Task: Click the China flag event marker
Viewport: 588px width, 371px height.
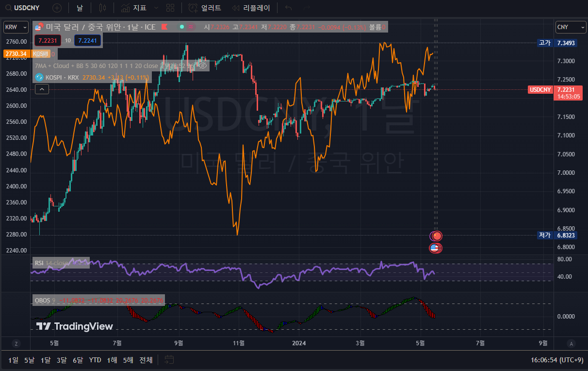Action: point(437,236)
